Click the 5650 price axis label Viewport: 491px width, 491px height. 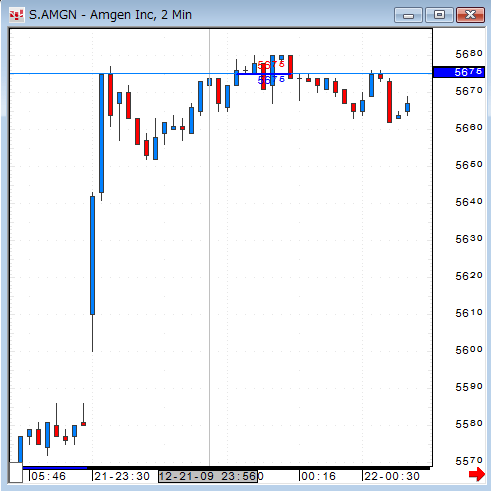(x=469, y=165)
